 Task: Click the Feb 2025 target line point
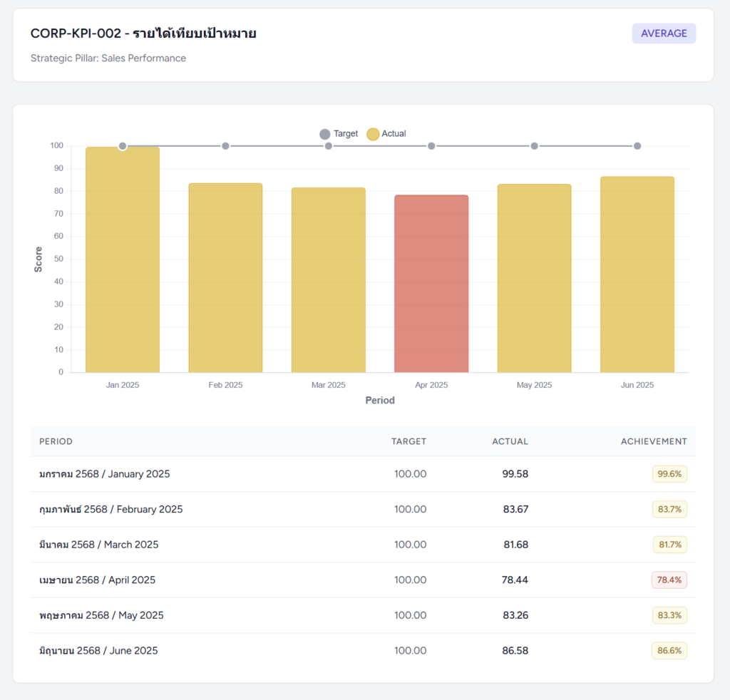225,146
